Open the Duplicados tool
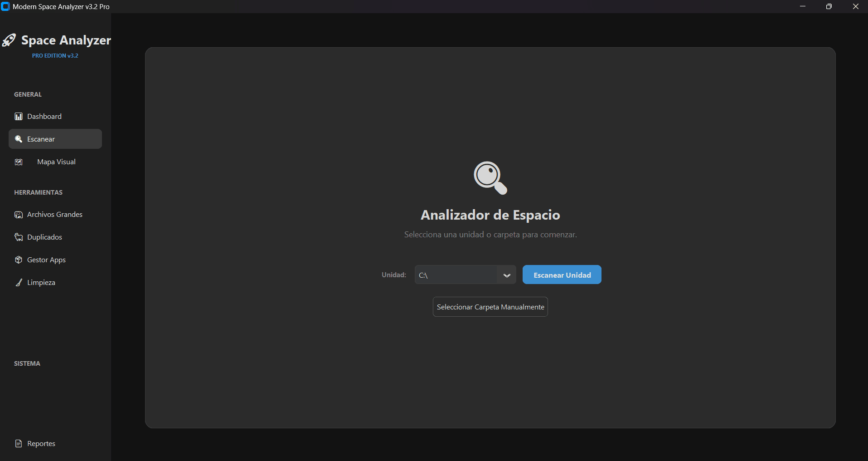Screen dimensions: 868x461 (55, 237)
